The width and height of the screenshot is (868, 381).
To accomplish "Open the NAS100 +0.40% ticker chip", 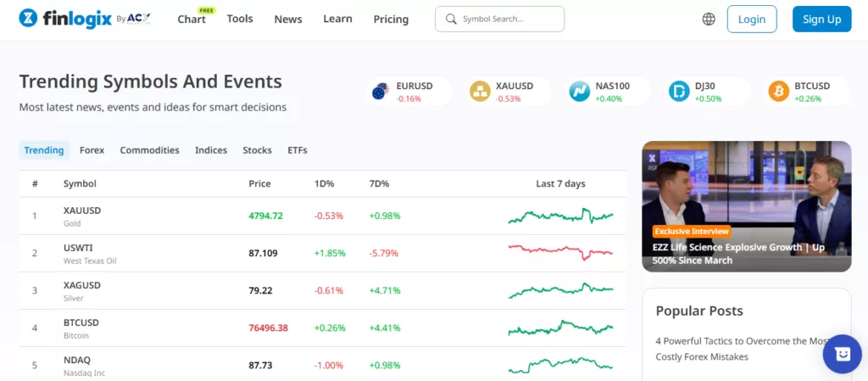I will click(x=608, y=92).
